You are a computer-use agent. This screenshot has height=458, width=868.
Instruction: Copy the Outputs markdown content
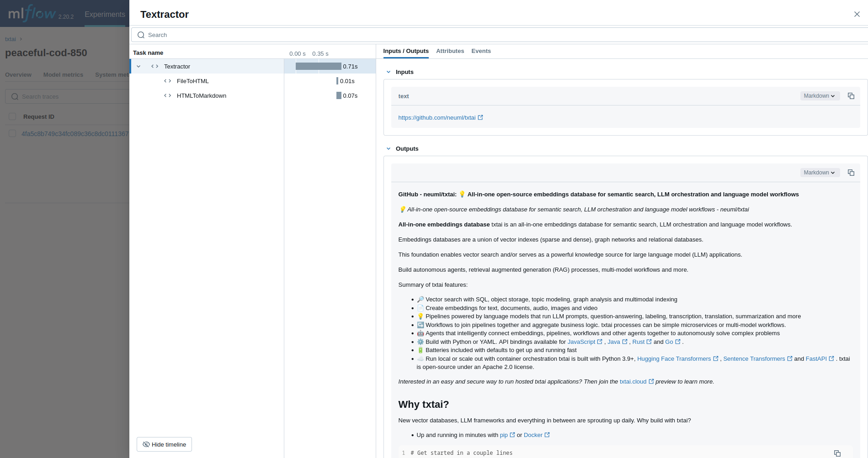tap(851, 173)
